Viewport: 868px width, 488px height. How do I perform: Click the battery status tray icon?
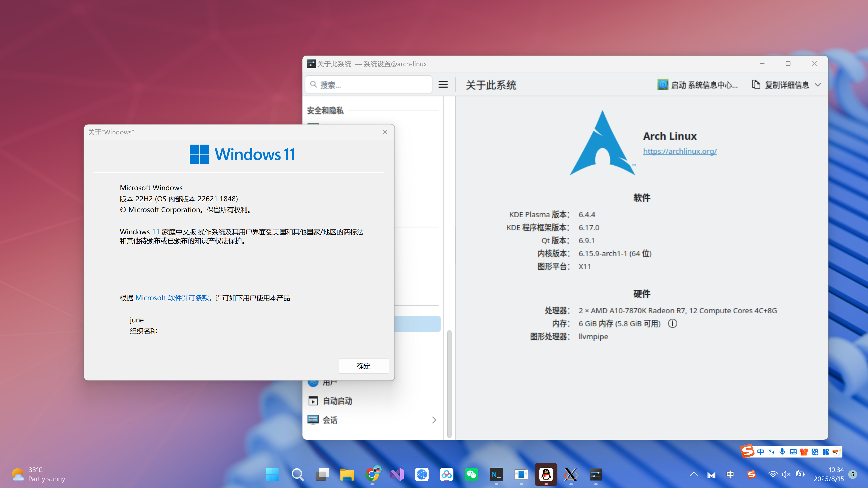(800, 474)
